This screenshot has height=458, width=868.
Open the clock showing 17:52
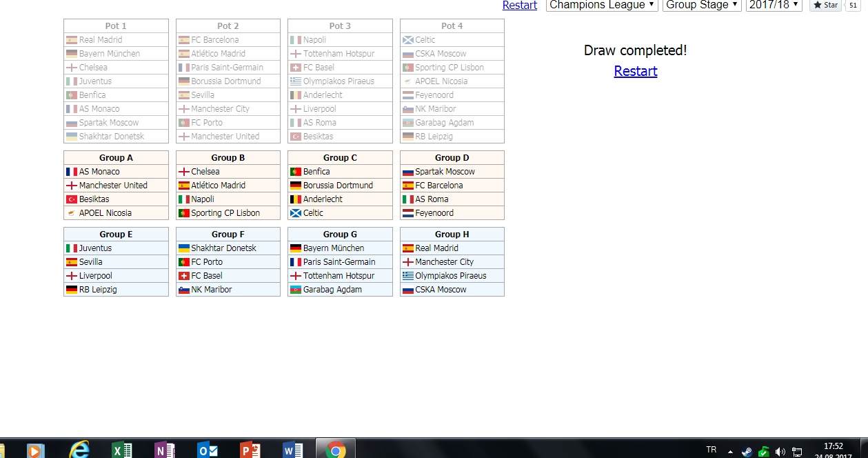(x=834, y=446)
